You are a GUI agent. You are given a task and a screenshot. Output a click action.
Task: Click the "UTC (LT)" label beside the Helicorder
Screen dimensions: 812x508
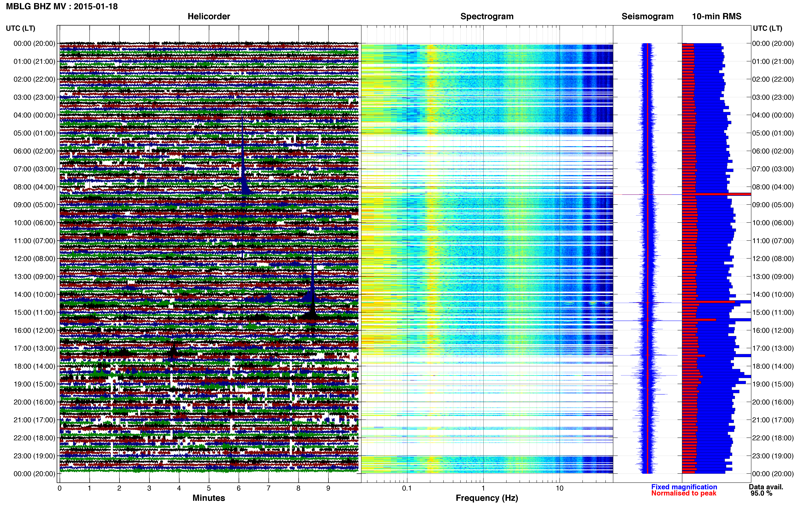(21, 28)
